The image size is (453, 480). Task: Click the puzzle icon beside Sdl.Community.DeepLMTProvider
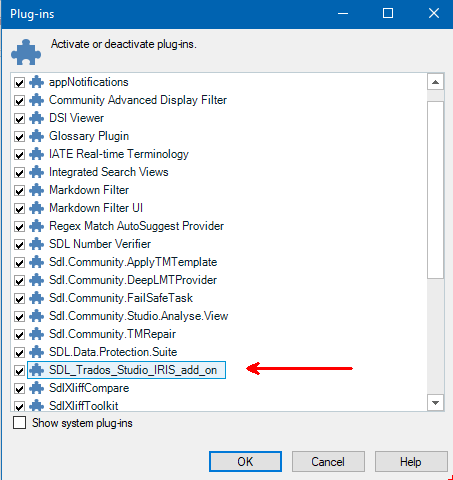point(36,280)
